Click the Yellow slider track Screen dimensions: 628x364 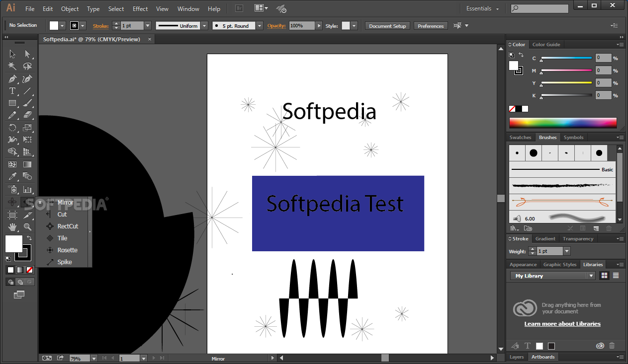point(566,83)
